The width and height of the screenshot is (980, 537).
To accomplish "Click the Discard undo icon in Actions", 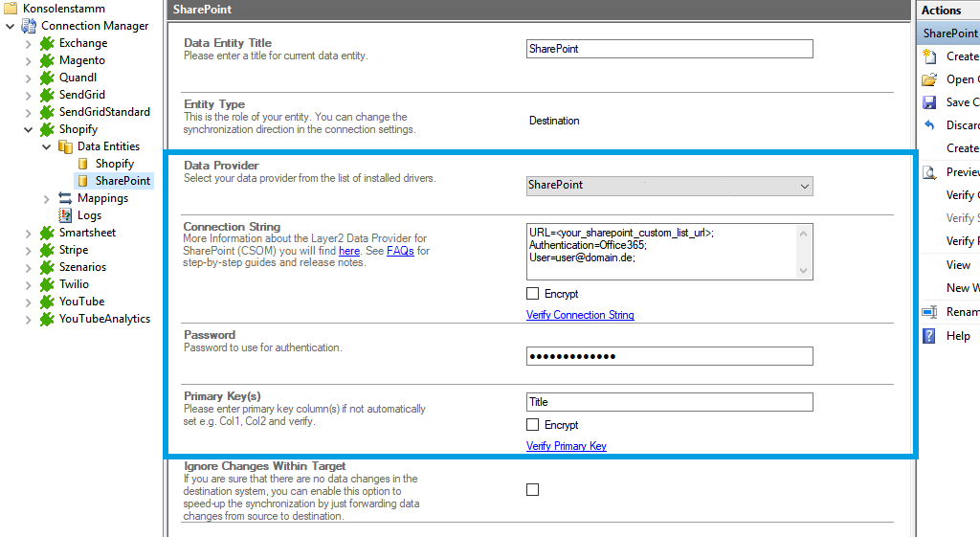I will click(929, 125).
